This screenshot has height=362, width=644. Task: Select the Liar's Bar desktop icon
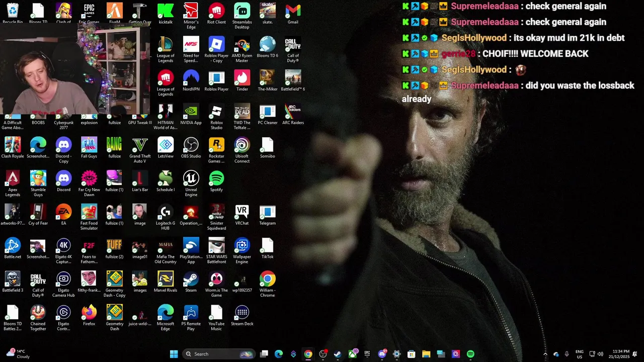point(140,181)
